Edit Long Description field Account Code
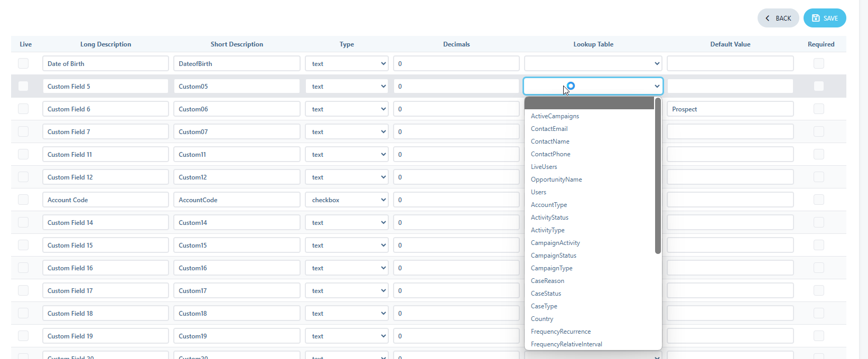 [x=106, y=200]
